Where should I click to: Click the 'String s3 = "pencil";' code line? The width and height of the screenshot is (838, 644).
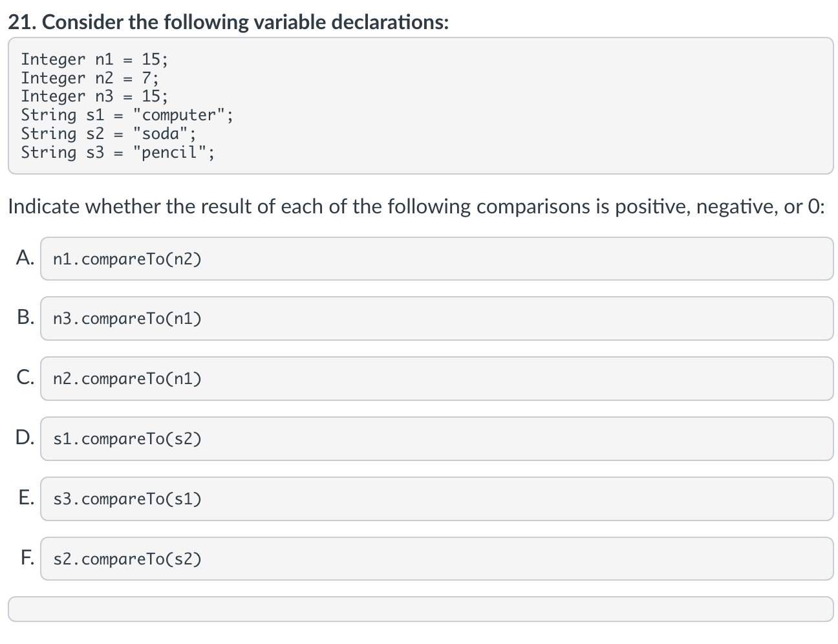point(118,153)
